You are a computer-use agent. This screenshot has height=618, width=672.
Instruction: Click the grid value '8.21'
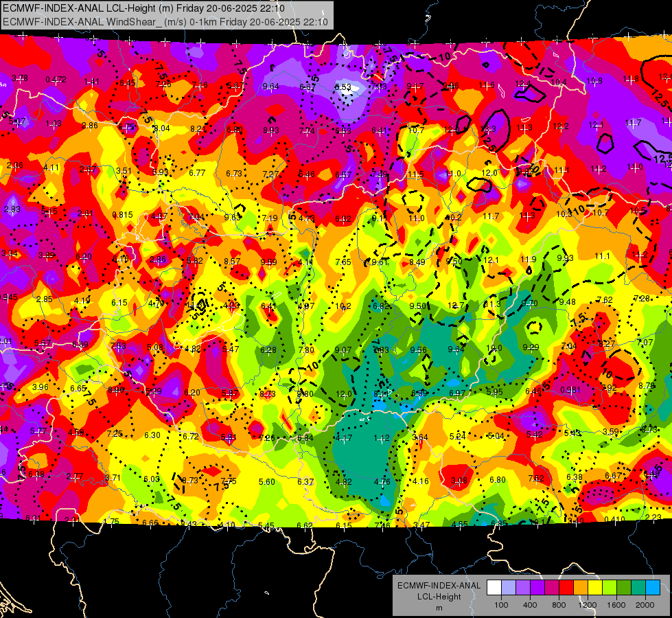198,128
